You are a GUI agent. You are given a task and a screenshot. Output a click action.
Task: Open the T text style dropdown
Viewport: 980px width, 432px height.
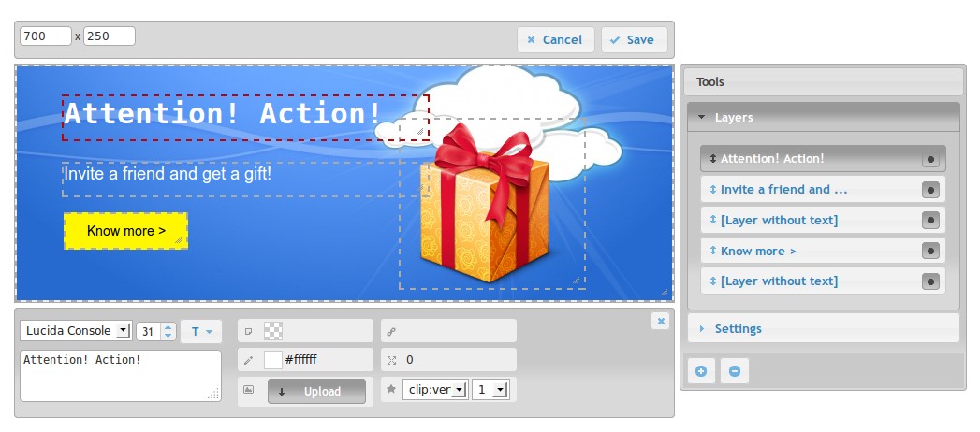pyautogui.click(x=201, y=331)
